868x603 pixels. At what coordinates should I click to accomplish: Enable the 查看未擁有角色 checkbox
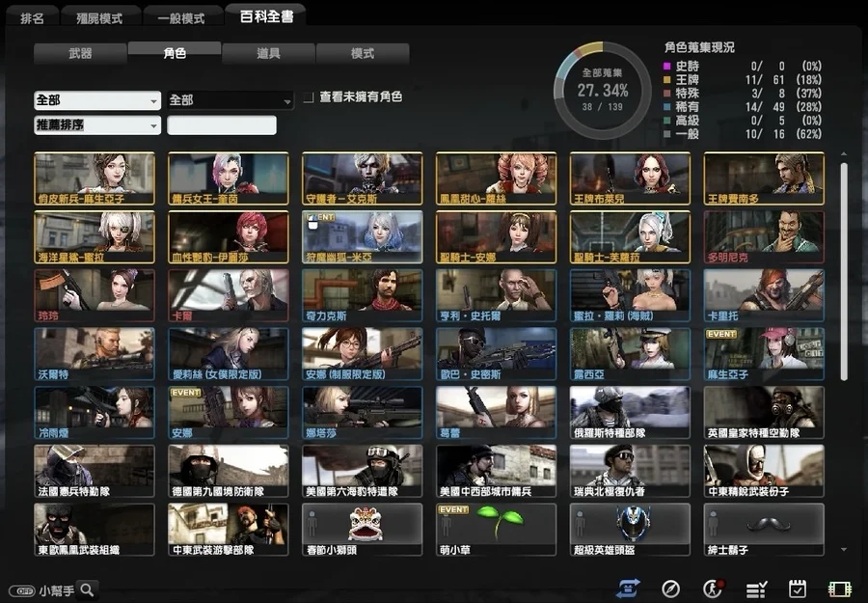pyautogui.click(x=309, y=97)
